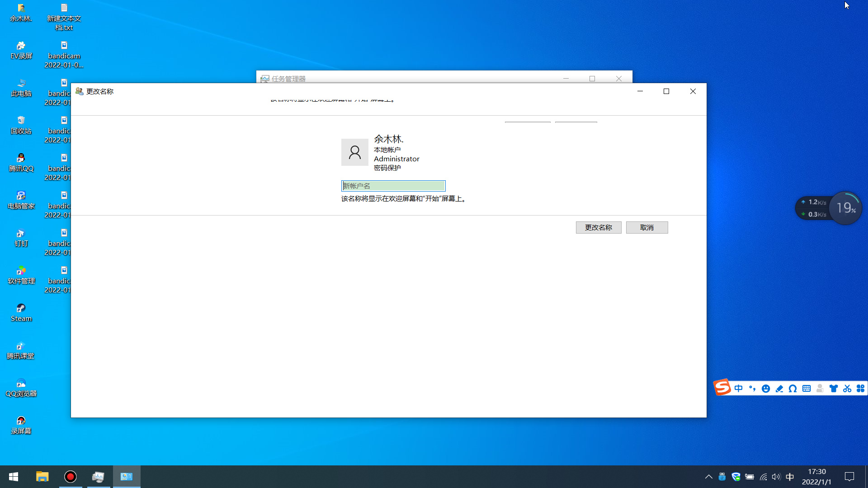Open the clock and date flyout
Screen dimensions: 868x488
[816, 477]
